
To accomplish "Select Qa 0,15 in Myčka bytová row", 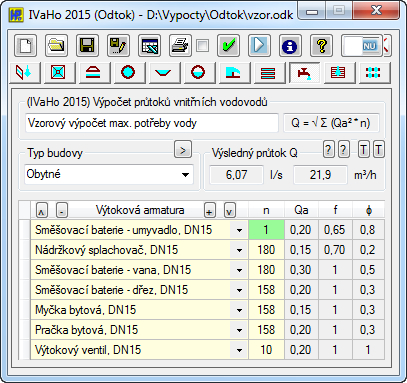I will tap(301, 310).
